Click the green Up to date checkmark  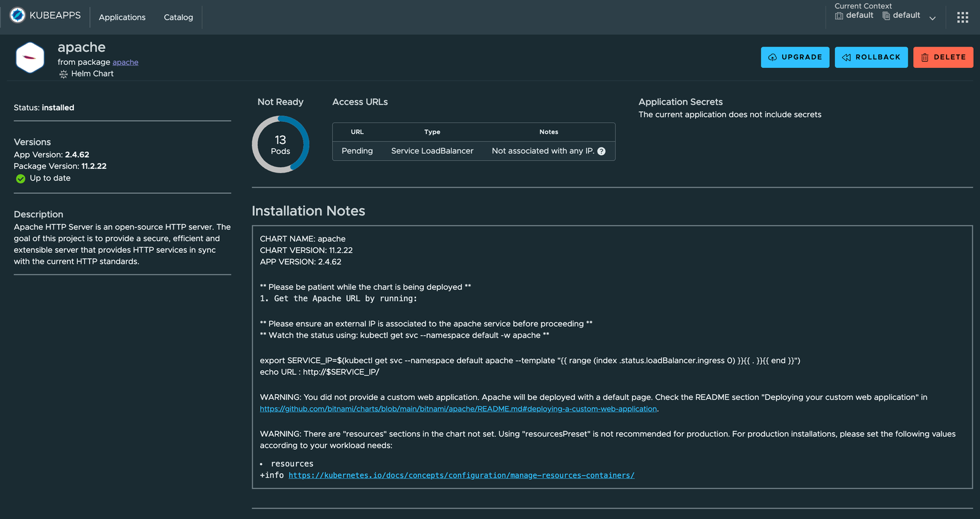[21, 179]
